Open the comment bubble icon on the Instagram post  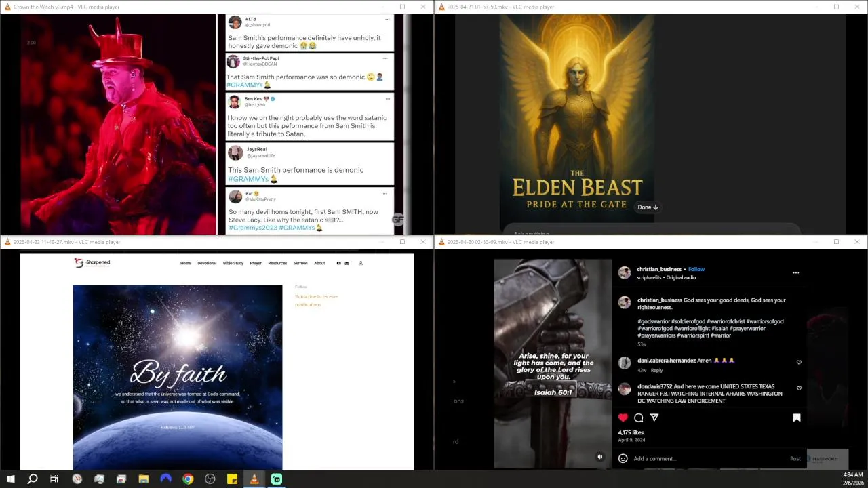638,418
